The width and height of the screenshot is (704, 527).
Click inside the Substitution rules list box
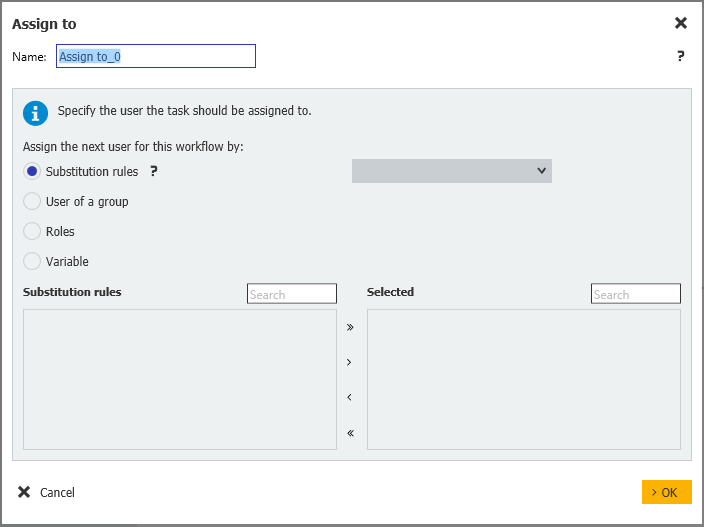click(180, 379)
